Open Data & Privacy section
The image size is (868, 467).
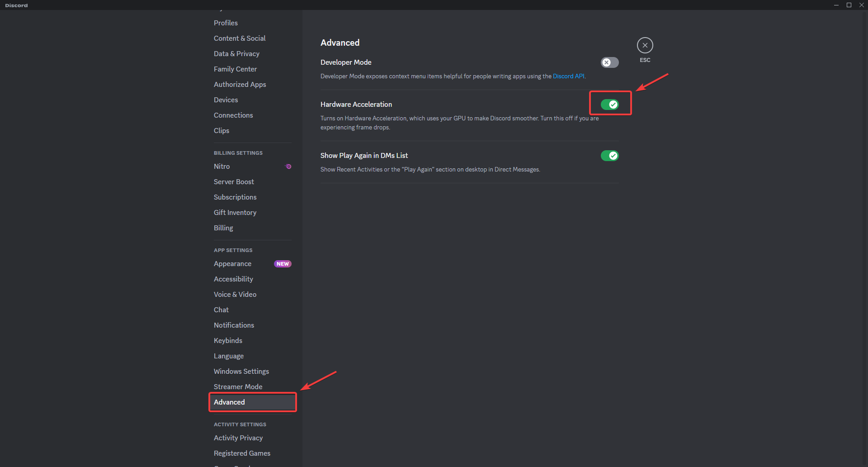236,54
